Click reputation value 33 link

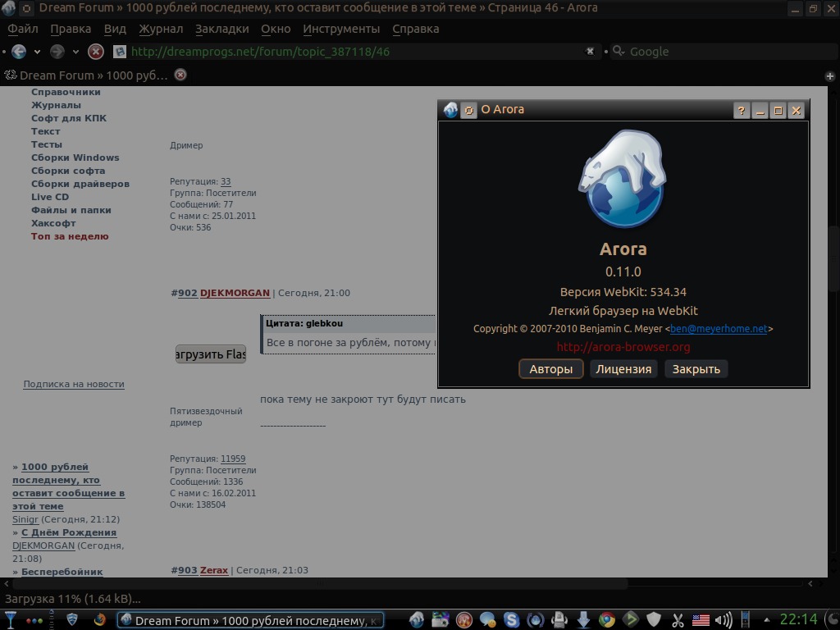[x=226, y=181]
